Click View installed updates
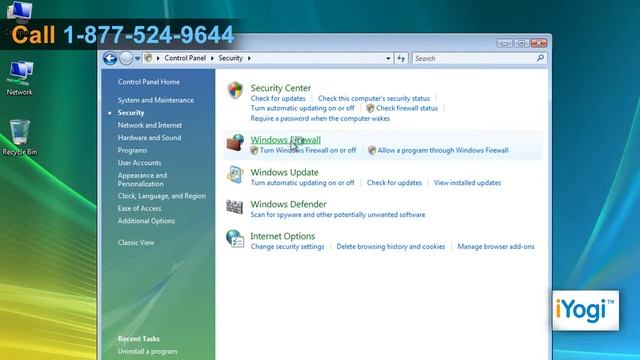Viewport: 640px width, 360px height. pos(467,183)
